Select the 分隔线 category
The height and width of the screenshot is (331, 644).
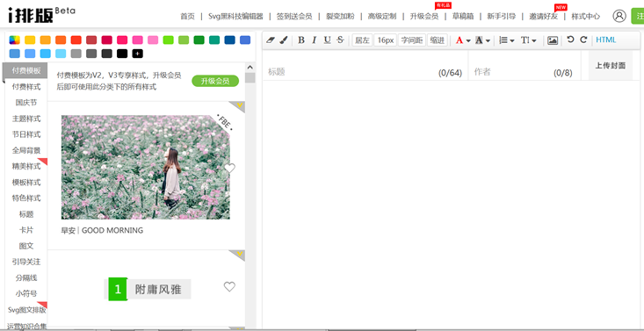(x=26, y=277)
